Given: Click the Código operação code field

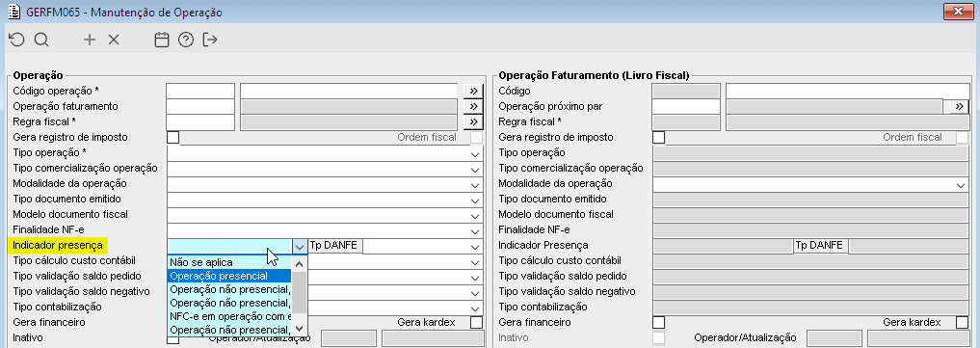Looking at the screenshot, I should [x=200, y=91].
